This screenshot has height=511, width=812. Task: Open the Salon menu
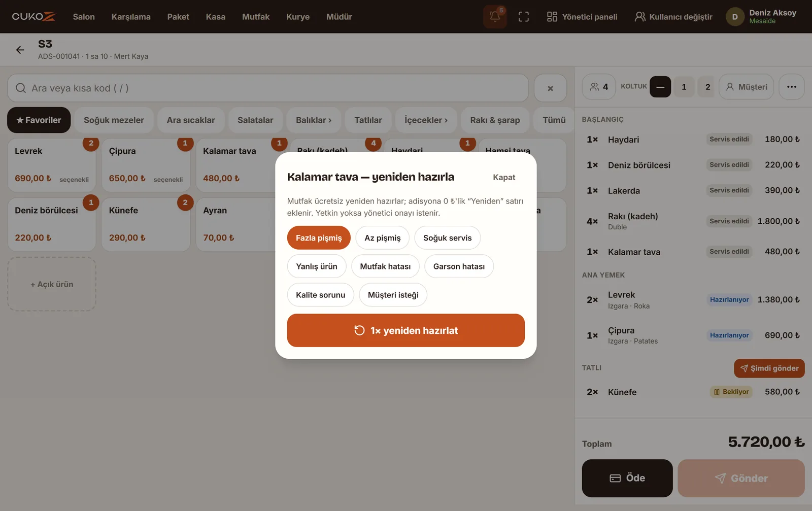click(x=84, y=17)
